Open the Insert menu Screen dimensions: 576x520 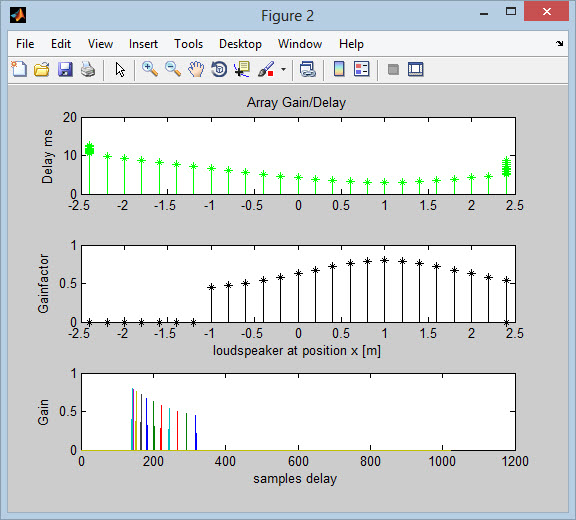143,44
